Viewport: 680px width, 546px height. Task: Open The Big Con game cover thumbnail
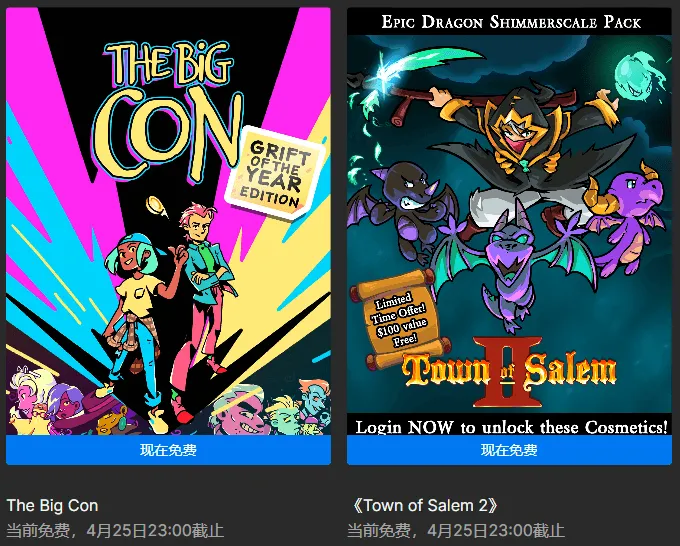168,221
